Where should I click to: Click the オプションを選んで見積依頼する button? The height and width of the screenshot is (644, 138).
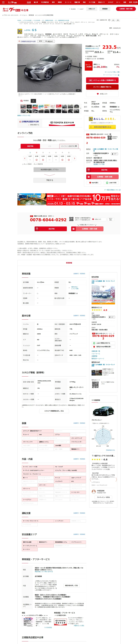click(x=102, y=80)
